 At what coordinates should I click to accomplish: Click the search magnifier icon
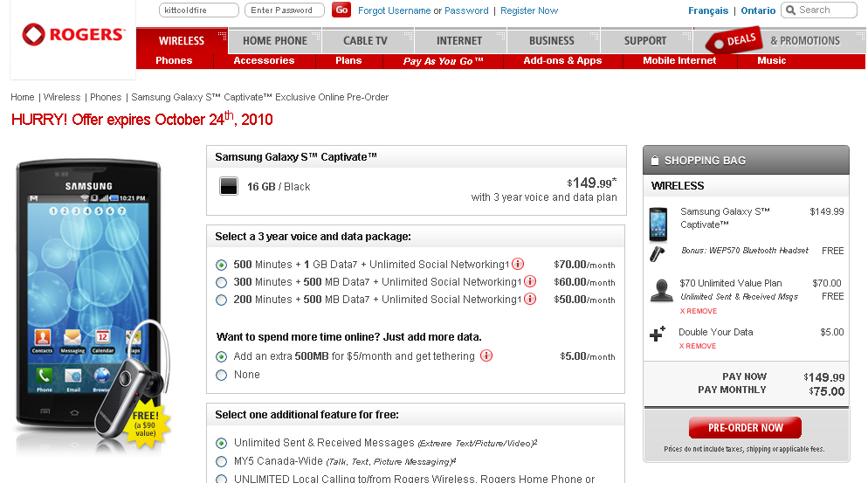(791, 10)
